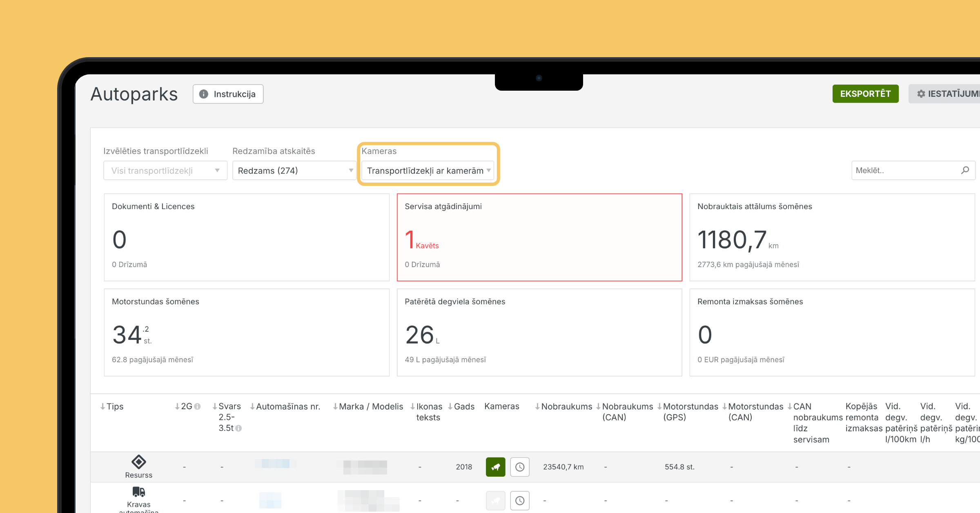Click the 554.8 st. motor hours cell
Viewport: 980px width, 513px height.
point(679,467)
